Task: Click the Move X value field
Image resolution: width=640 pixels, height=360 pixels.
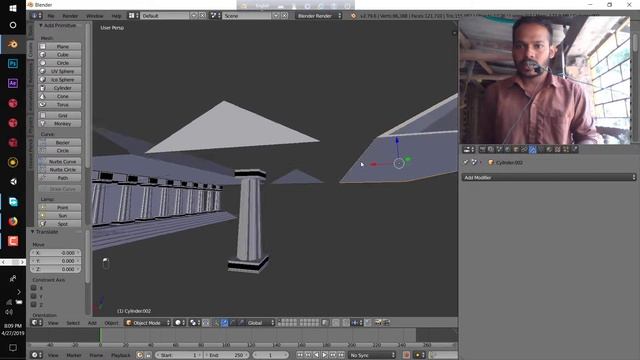Action: pos(56,253)
